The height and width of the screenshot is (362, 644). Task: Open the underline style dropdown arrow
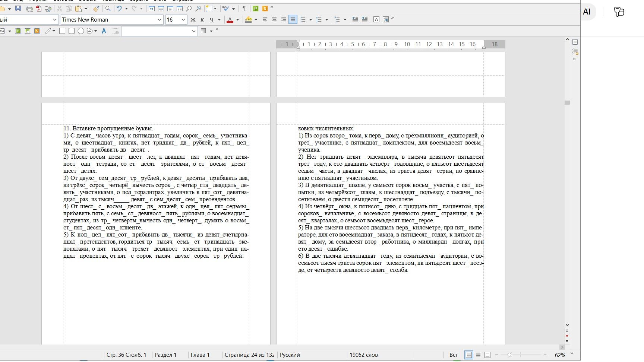click(219, 19)
